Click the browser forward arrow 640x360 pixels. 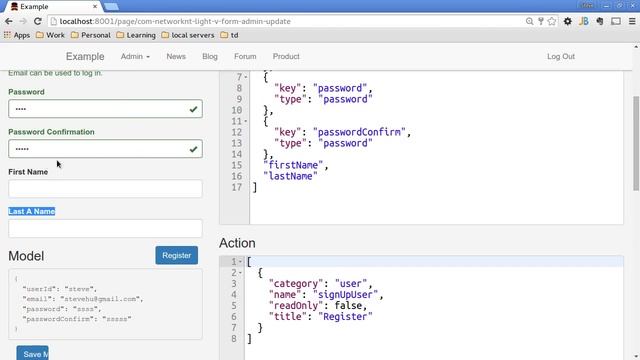pyautogui.click(x=23, y=21)
